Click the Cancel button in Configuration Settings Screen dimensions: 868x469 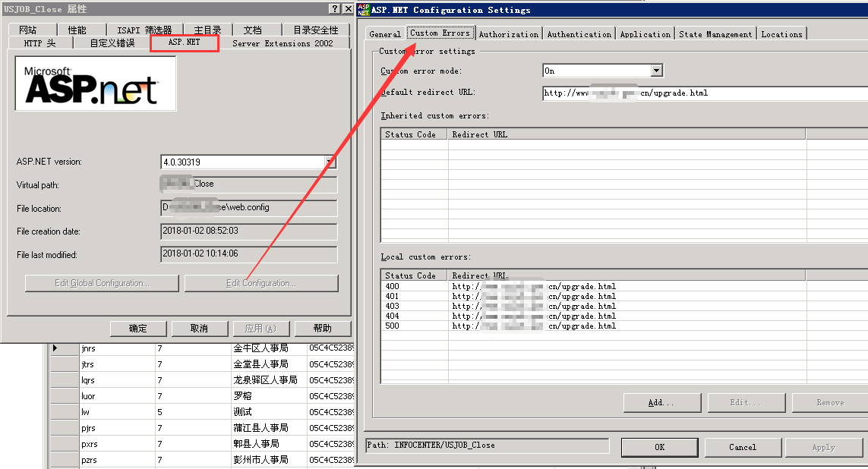(x=743, y=448)
